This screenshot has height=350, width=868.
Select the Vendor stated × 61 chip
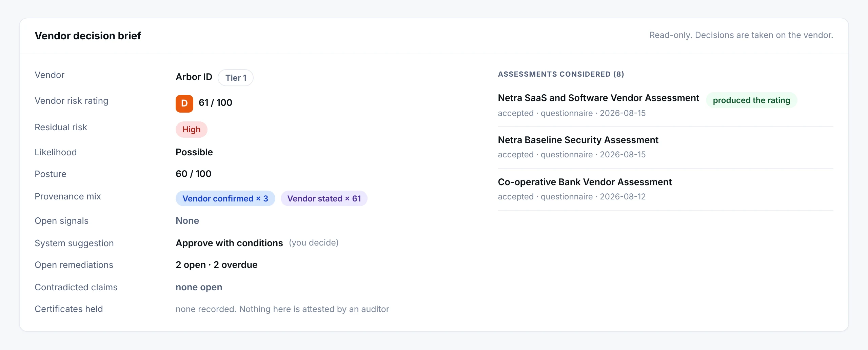point(324,198)
